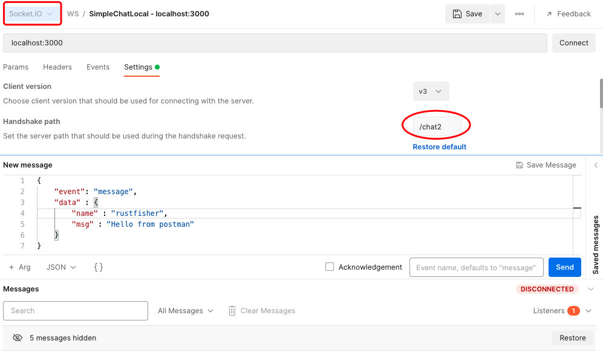Click the hidden messages eye icon

(18, 338)
